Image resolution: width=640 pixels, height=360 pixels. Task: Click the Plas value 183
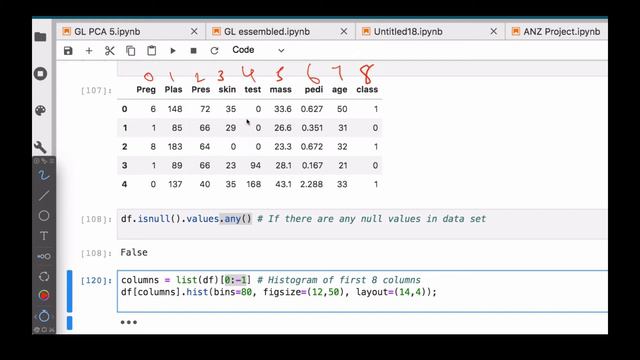click(175, 147)
